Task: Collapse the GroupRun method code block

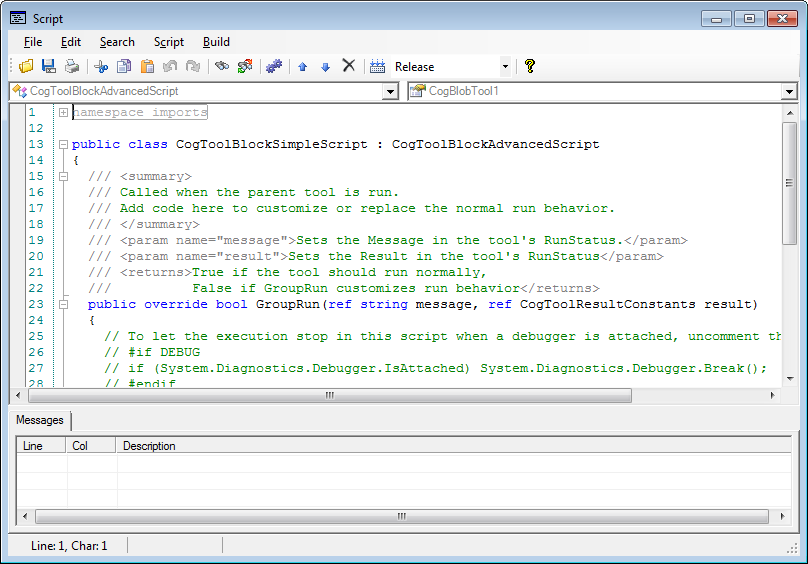Action: coord(63,304)
